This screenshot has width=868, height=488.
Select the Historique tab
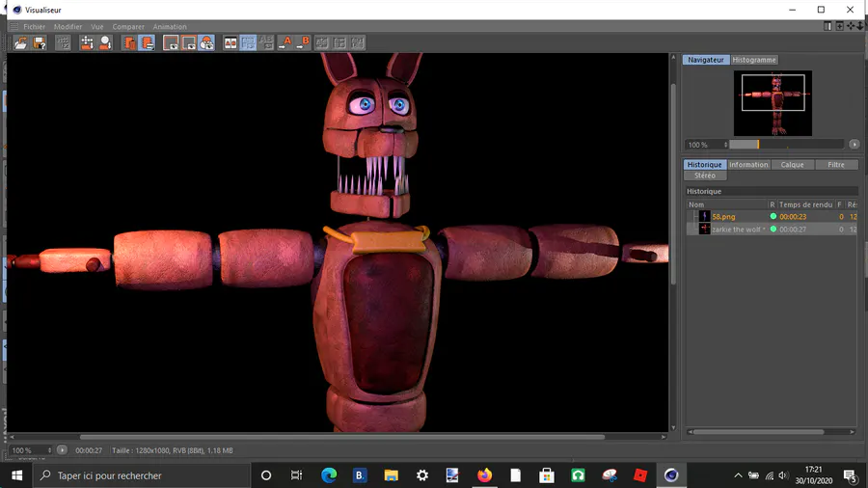(x=704, y=164)
